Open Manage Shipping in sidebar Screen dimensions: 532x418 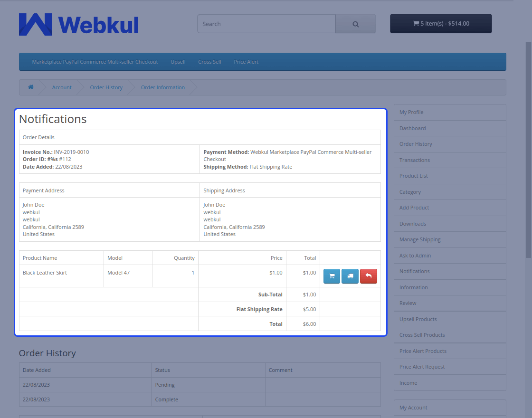point(450,239)
